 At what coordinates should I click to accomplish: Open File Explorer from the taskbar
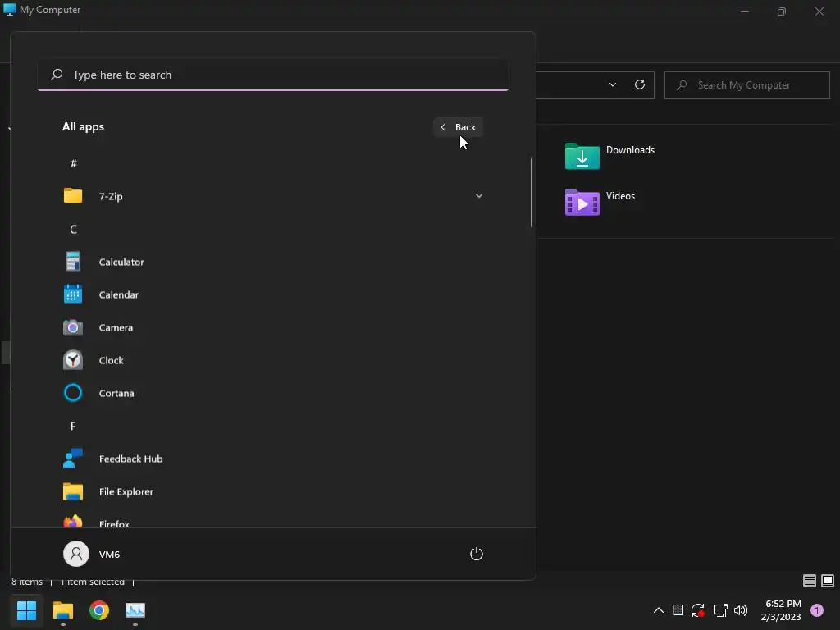click(x=62, y=610)
